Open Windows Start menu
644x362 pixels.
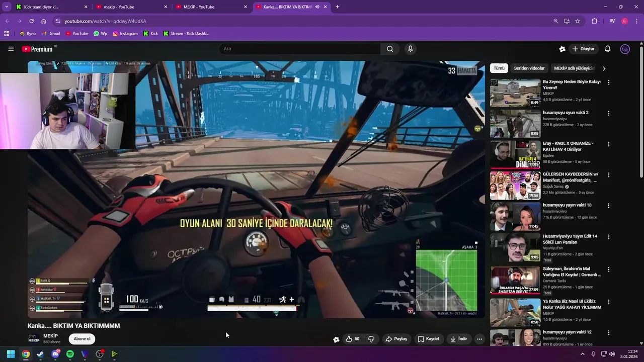click(x=11, y=354)
